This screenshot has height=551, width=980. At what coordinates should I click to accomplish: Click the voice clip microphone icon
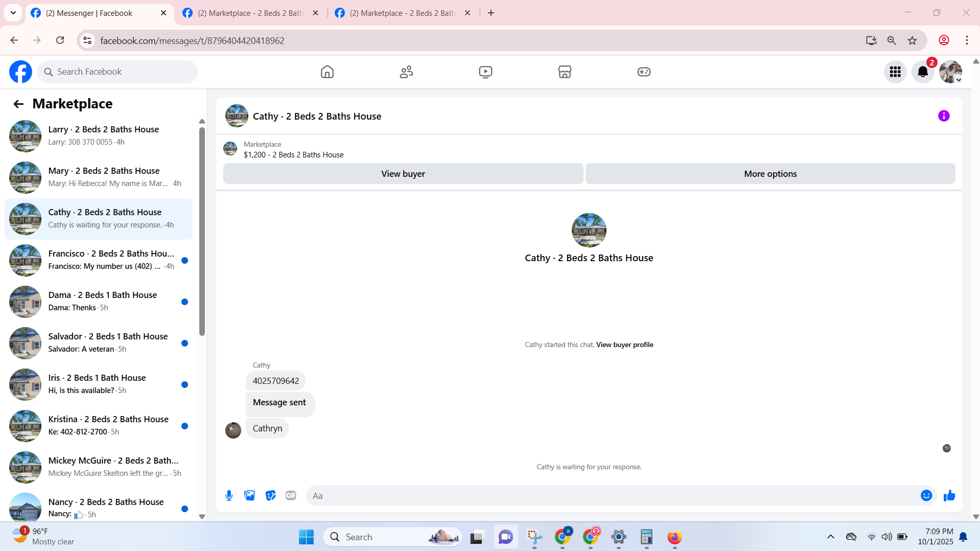[229, 496]
